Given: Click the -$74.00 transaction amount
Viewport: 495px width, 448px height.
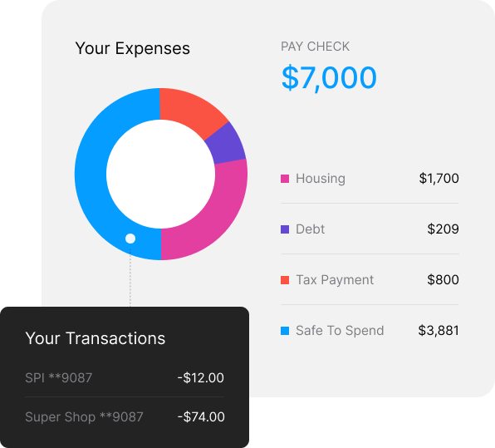Looking at the screenshot, I should (201, 417).
